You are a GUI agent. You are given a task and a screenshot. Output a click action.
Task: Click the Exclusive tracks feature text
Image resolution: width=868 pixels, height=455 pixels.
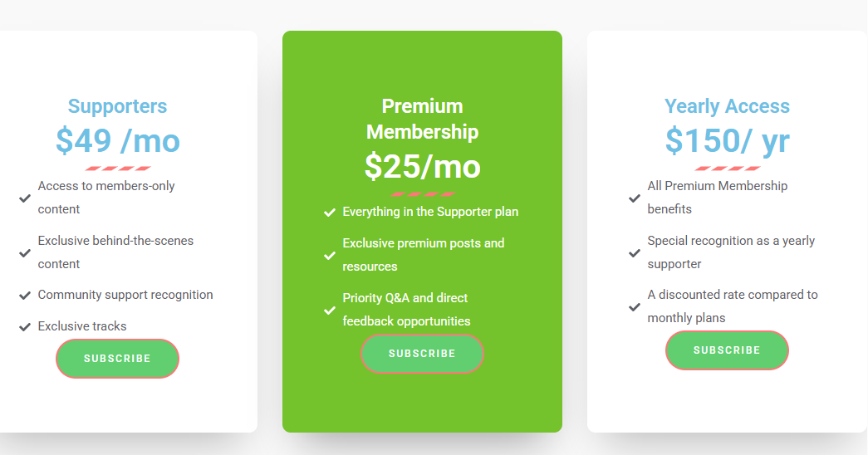point(82,326)
